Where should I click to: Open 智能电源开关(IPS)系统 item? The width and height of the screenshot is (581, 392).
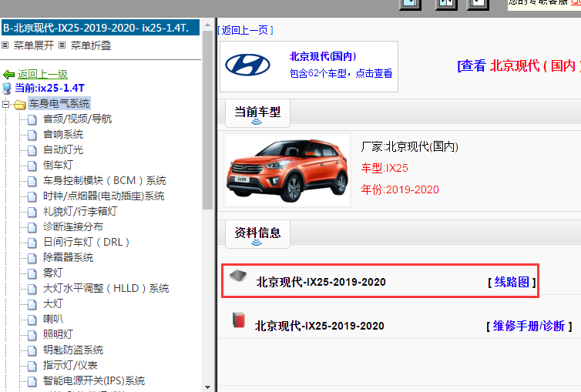point(94,380)
